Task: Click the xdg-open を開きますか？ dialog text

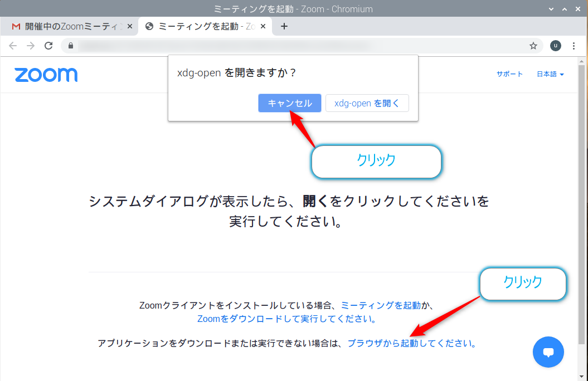Action: coord(237,72)
